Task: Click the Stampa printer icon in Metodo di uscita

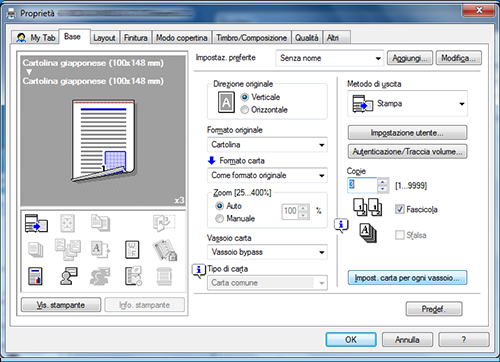Action: pyautogui.click(x=363, y=104)
